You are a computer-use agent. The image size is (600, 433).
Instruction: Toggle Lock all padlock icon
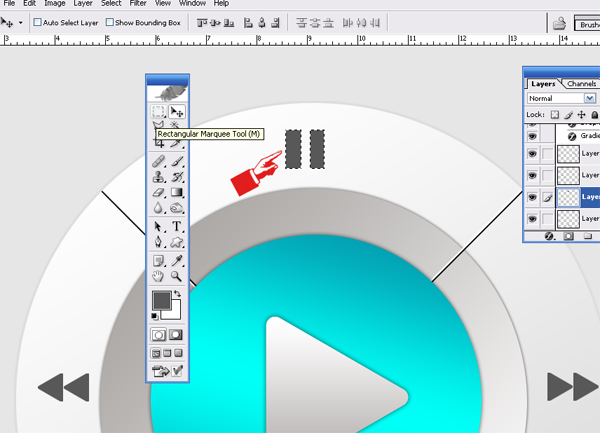tap(594, 115)
